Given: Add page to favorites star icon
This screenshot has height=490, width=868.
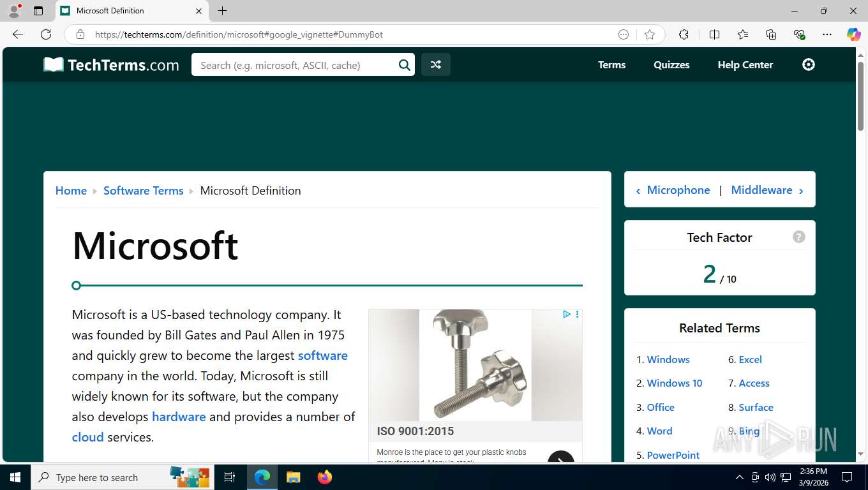Looking at the screenshot, I should point(650,34).
